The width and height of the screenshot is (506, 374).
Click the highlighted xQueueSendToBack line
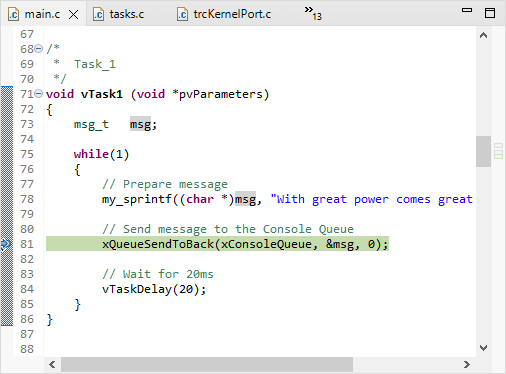click(217, 244)
